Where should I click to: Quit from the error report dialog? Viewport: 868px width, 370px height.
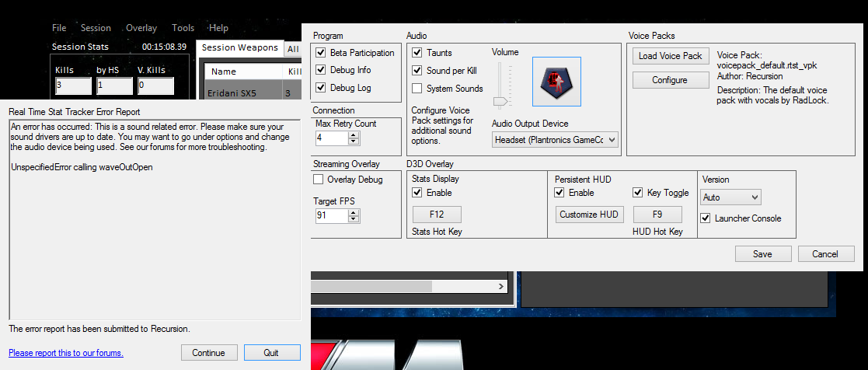(x=271, y=353)
